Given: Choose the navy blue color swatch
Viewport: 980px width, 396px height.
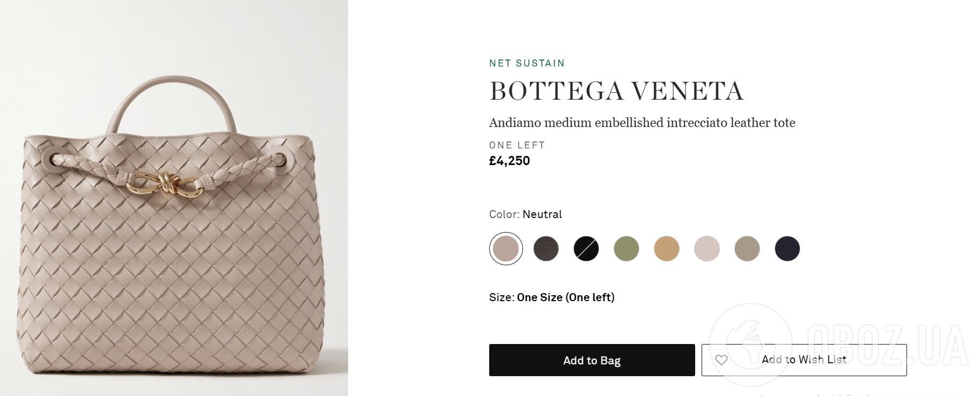Looking at the screenshot, I should click(x=787, y=249).
